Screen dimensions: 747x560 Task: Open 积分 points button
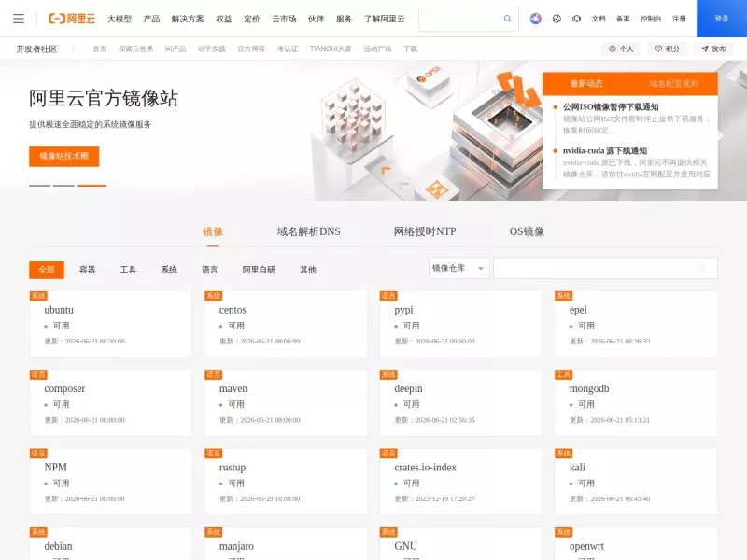667,49
